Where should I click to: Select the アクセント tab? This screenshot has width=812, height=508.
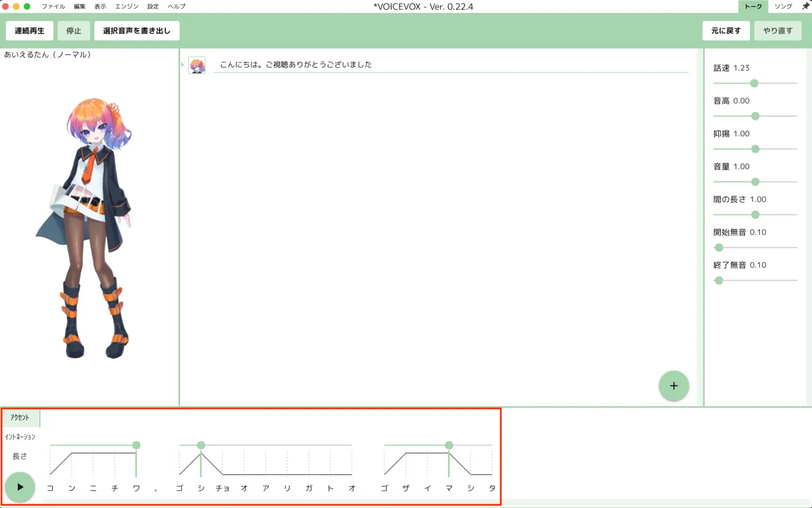[x=20, y=417]
